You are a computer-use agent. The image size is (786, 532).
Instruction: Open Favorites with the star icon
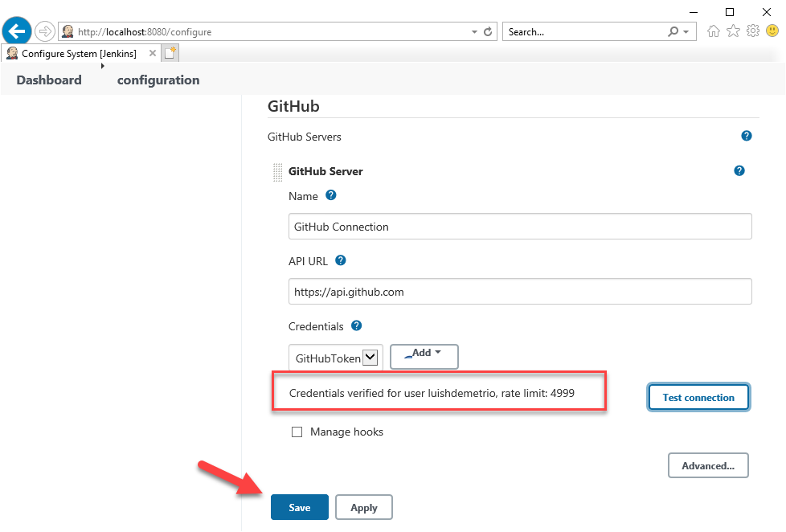pyautogui.click(x=734, y=31)
